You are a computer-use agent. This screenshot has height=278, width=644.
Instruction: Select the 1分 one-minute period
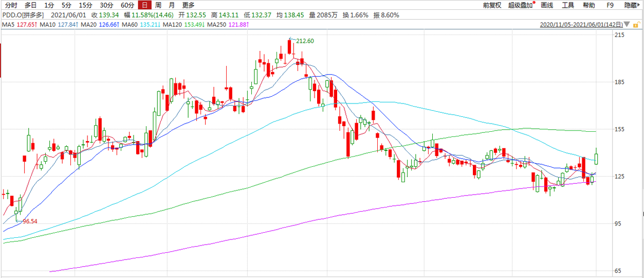click(x=49, y=5)
